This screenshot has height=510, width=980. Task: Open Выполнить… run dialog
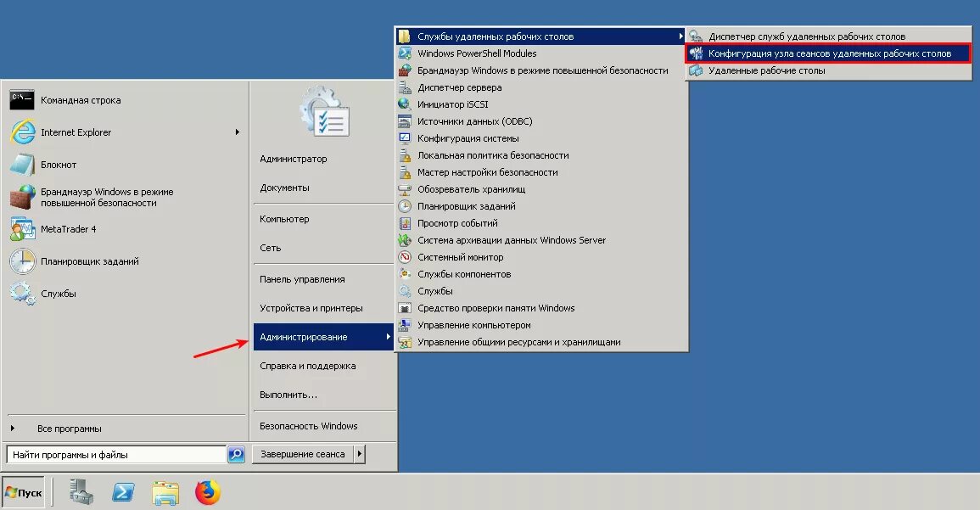click(288, 395)
